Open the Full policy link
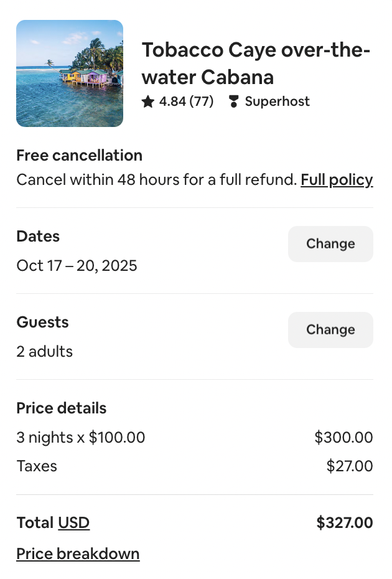The height and width of the screenshot is (579, 392). tap(337, 181)
